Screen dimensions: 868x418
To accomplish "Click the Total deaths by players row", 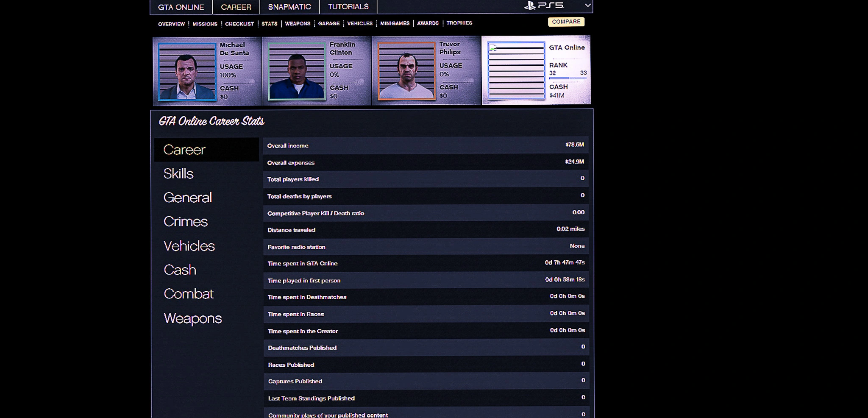I will [x=426, y=196].
